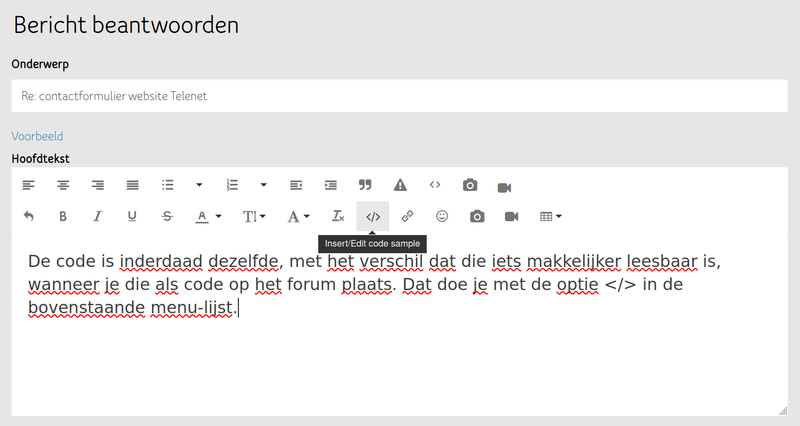Click Insert/Edit code sample button

point(373,217)
